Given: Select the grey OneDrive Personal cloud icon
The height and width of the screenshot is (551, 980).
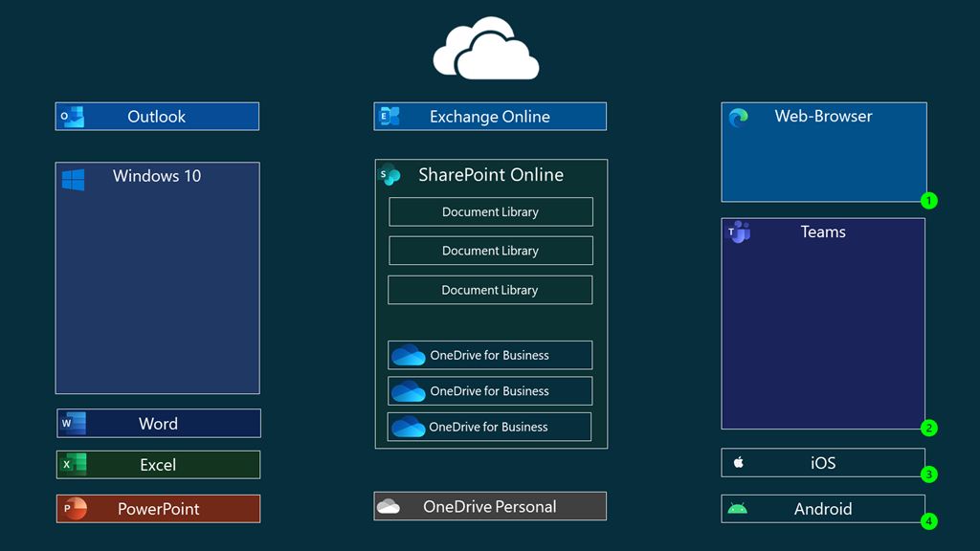Looking at the screenshot, I should tap(389, 507).
